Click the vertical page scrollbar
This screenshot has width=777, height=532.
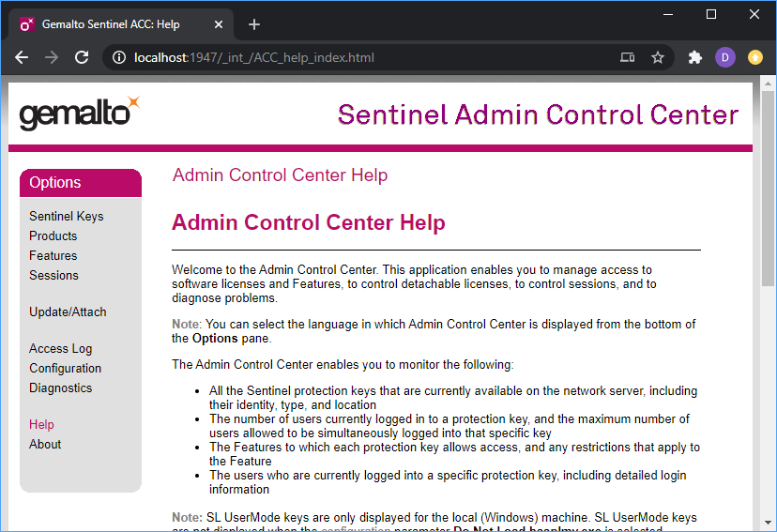point(768,281)
